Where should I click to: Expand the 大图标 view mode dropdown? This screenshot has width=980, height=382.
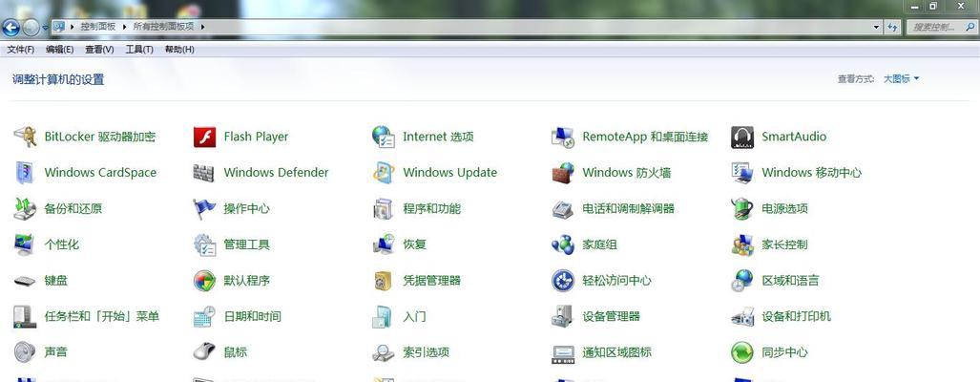(901, 78)
